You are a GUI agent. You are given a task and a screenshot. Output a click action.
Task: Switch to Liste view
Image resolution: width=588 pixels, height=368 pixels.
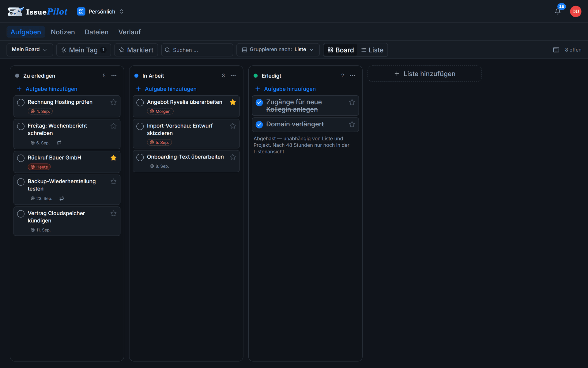(372, 50)
